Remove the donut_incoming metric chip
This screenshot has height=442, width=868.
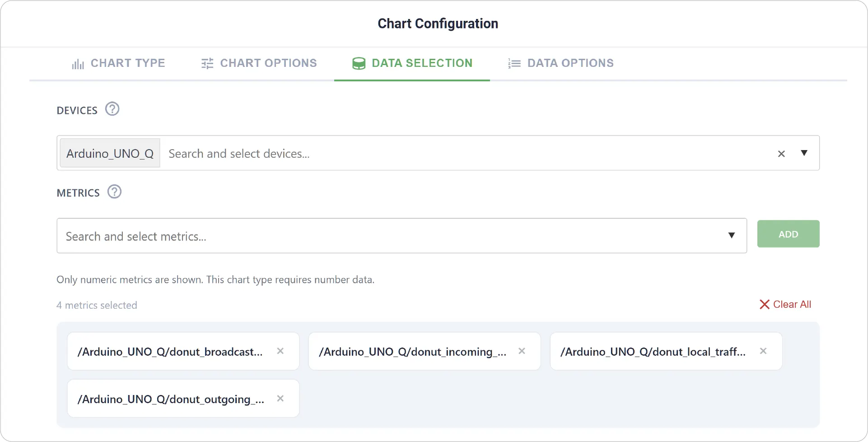pyautogui.click(x=522, y=351)
